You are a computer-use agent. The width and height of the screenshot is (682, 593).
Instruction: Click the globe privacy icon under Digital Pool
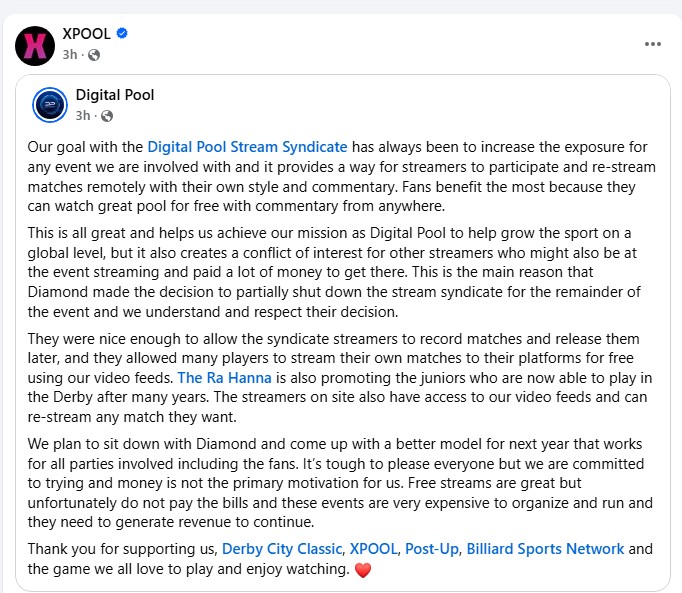pyautogui.click(x=107, y=116)
